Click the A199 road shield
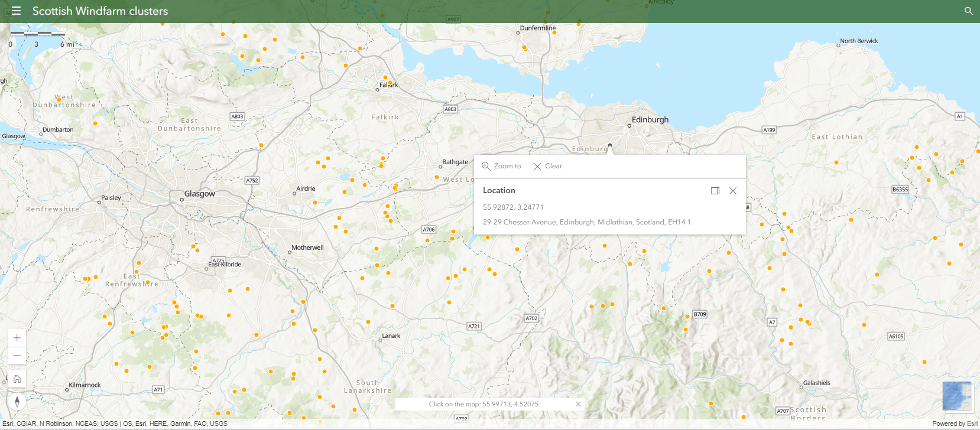 coord(769,130)
